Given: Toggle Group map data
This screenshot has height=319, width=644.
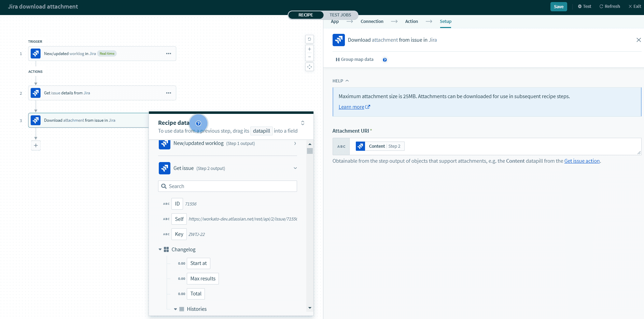Looking at the screenshot, I should [354, 59].
